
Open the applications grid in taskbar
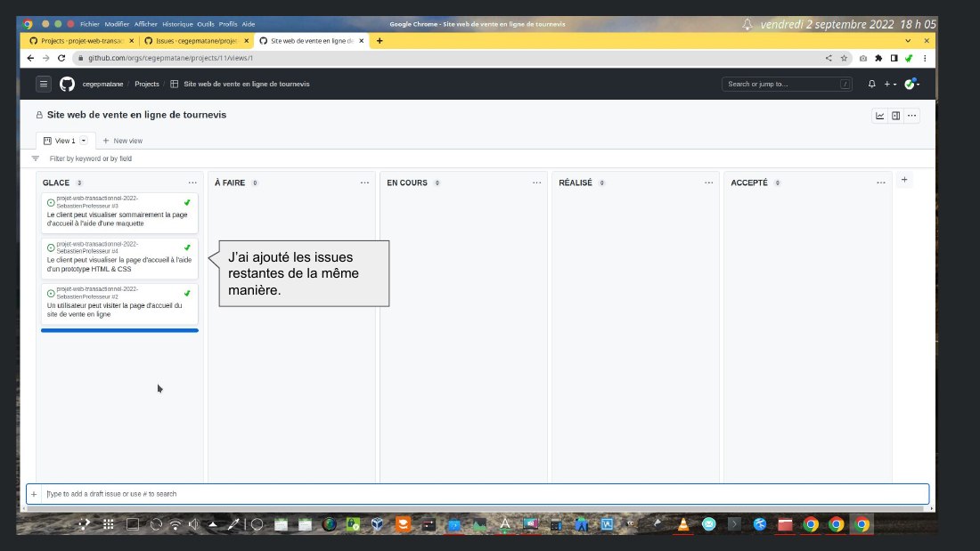[108, 524]
